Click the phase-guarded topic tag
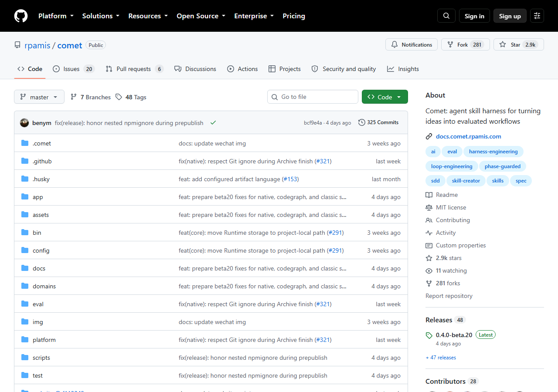This screenshot has height=392, width=558. pos(503,166)
